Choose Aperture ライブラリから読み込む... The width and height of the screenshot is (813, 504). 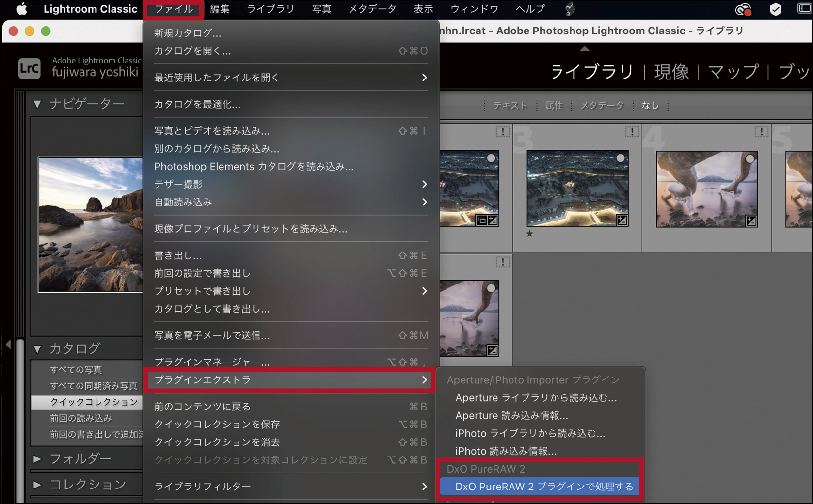coord(541,398)
